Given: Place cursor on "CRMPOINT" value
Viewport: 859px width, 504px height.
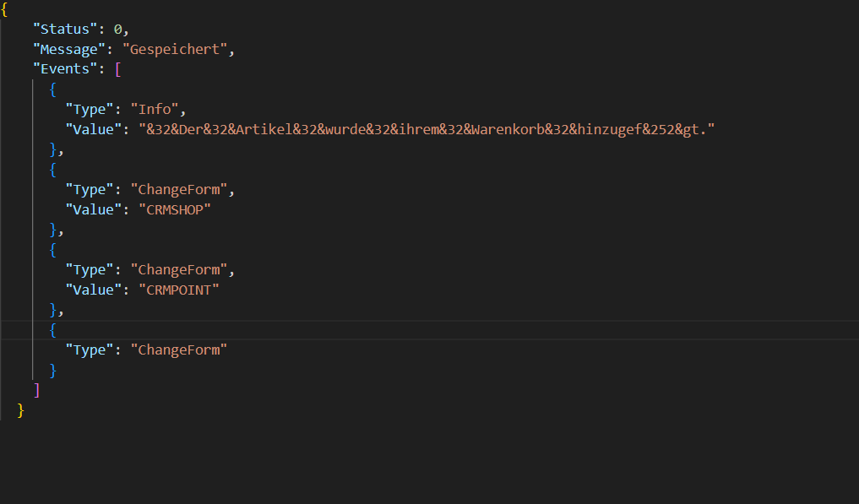Looking at the screenshot, I should [178, 290].
